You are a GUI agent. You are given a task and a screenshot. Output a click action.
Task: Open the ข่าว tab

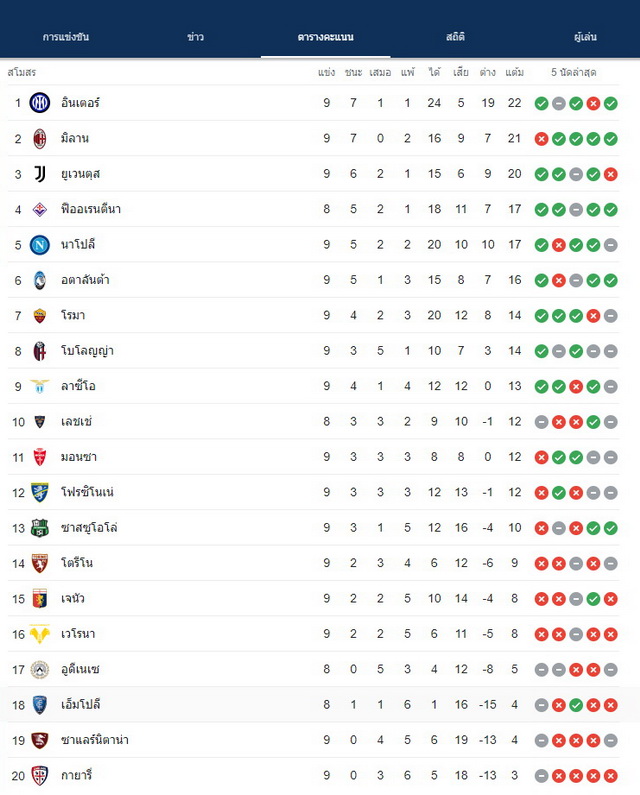195,37
